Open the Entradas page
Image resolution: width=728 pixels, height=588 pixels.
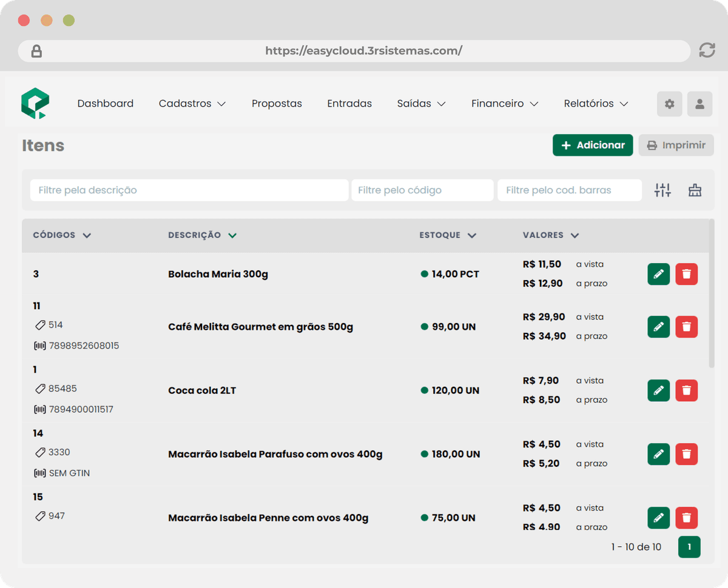point(349,104)
